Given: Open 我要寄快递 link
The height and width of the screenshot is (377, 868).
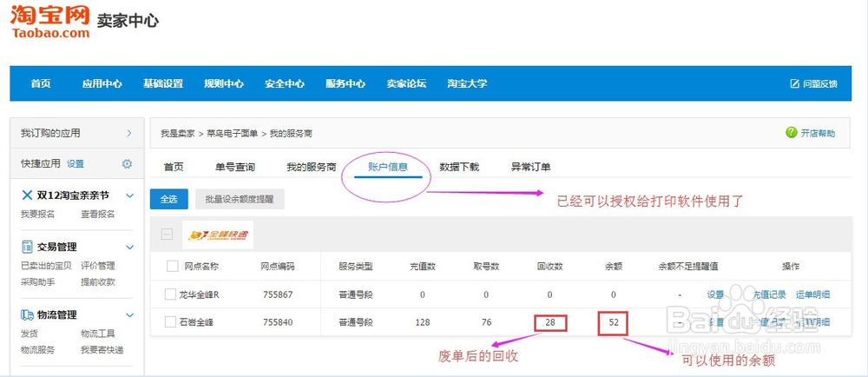Looking at the screenshot, I should pos(102,350).
